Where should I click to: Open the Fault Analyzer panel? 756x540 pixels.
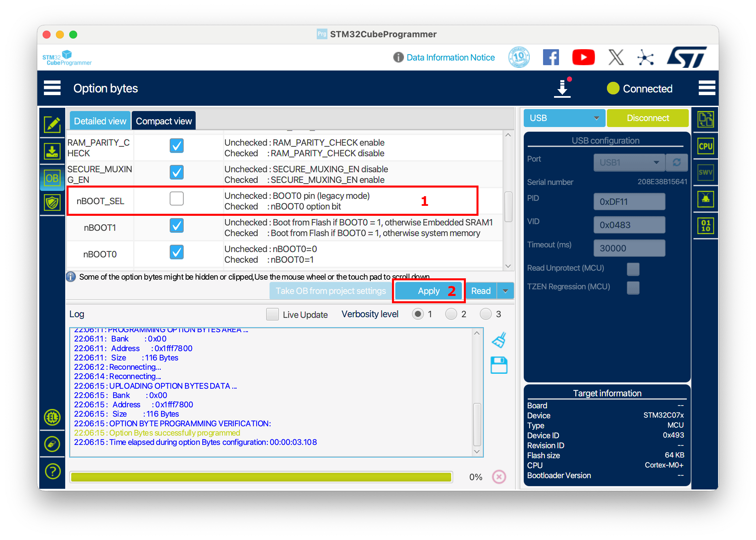coord(706,199)
